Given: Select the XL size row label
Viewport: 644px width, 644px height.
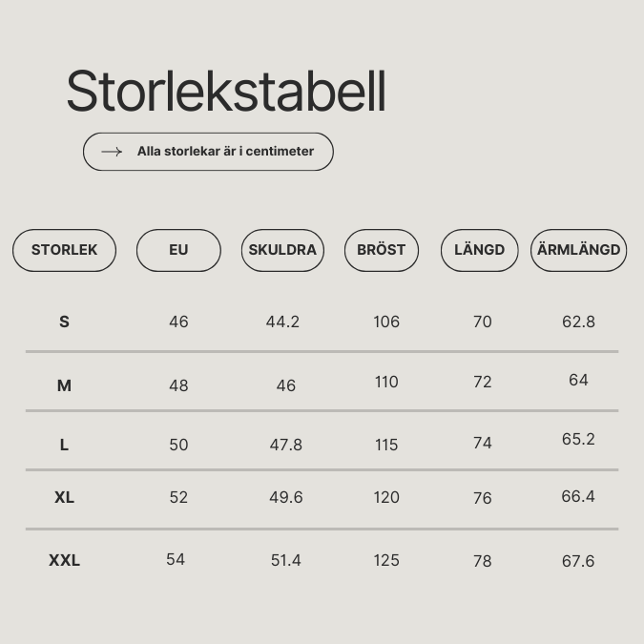Looking at the screenshot, I should click(64, 497).
